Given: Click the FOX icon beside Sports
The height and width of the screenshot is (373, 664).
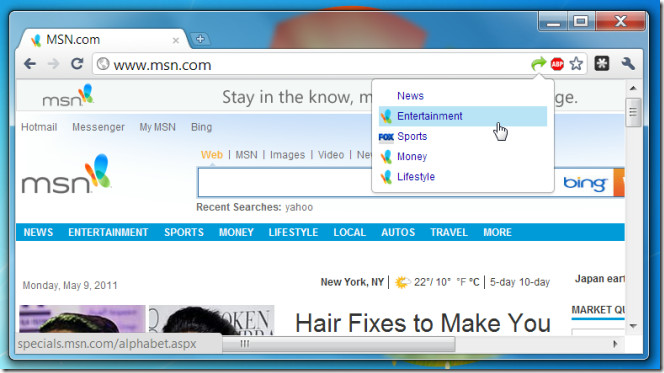Looking at the screenshot, I should click(386, 137).
